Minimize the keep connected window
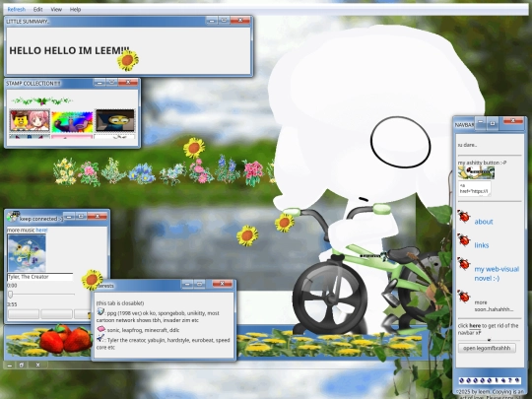 click(x=69, y=216)
